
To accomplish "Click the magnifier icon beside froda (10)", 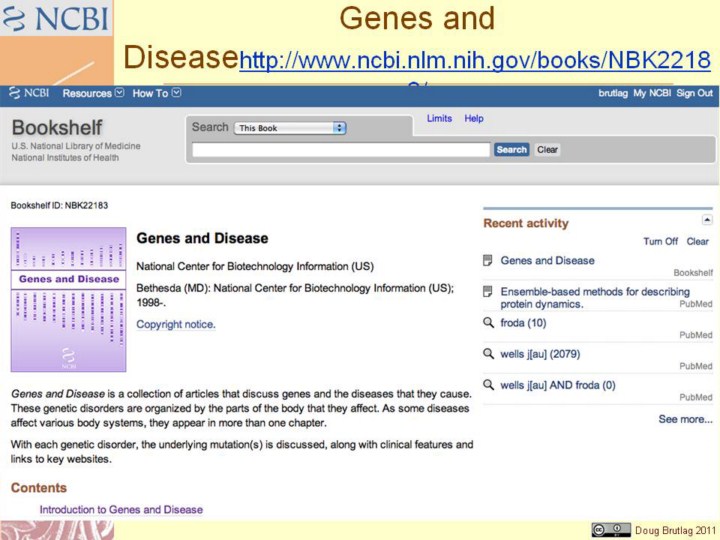I will [488, 322].
